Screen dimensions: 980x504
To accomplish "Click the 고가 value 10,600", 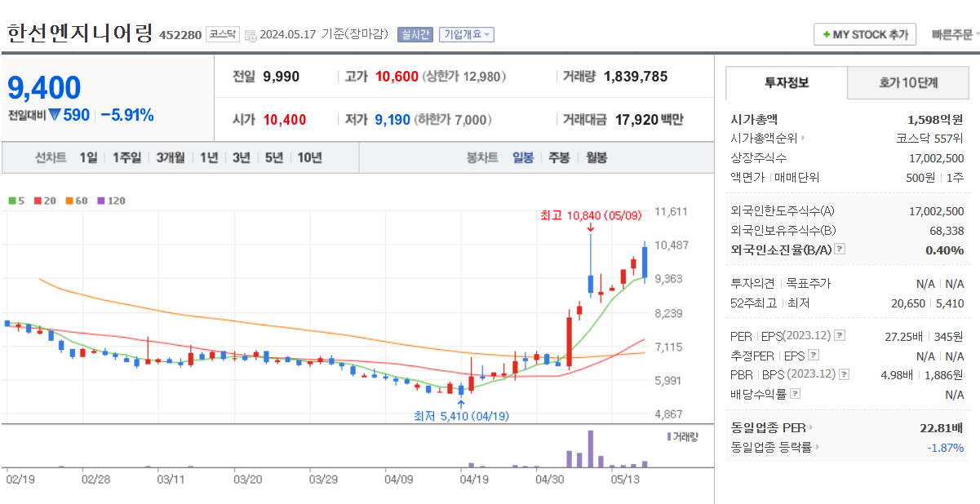I will click(397, 77).
